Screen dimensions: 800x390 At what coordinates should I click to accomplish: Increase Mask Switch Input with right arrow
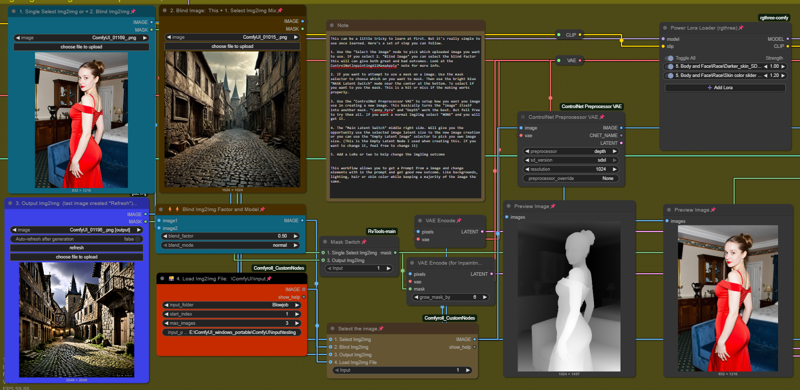point(388,268)
